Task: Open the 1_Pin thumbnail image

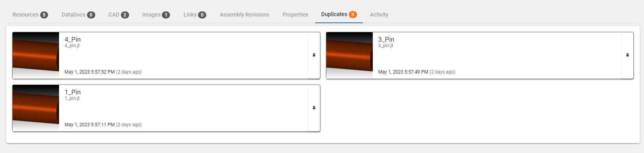Action: (x=36, y=108)
